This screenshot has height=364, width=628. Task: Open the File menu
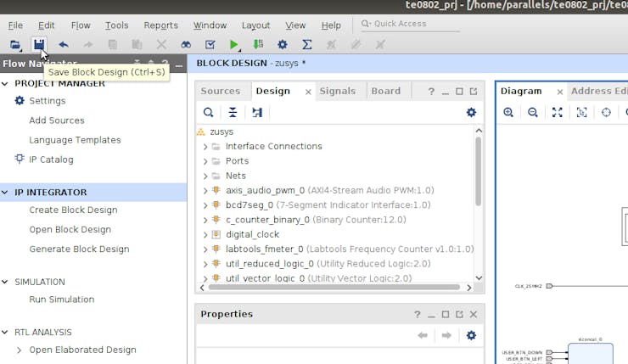(x=15, y=25)
